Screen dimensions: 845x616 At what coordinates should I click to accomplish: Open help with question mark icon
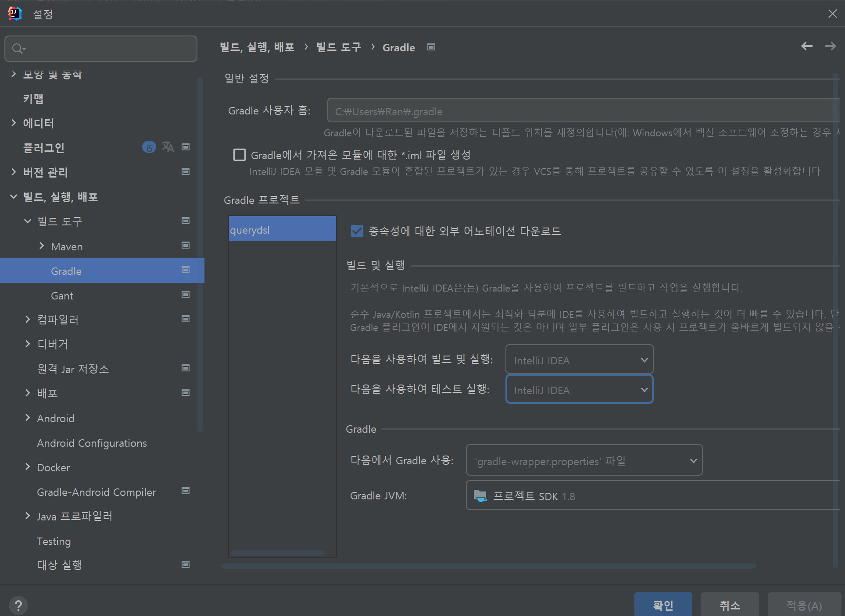pos(18,605)
